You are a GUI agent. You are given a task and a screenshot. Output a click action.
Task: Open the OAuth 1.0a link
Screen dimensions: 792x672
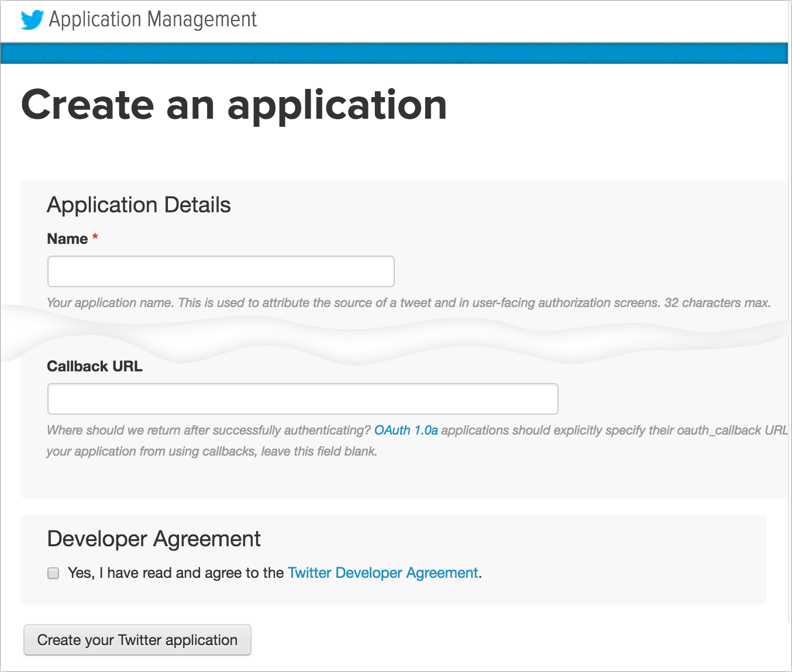(406, 430)
